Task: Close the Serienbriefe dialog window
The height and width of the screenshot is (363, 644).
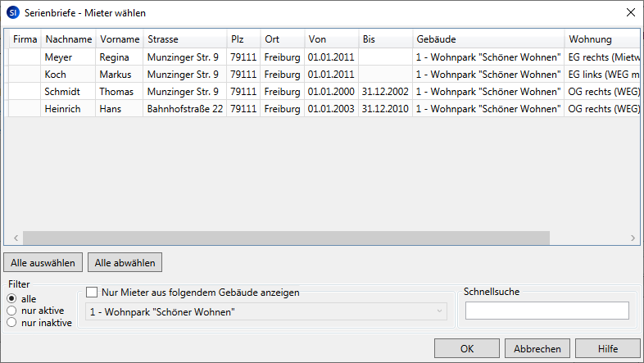Action: [630, 12]
